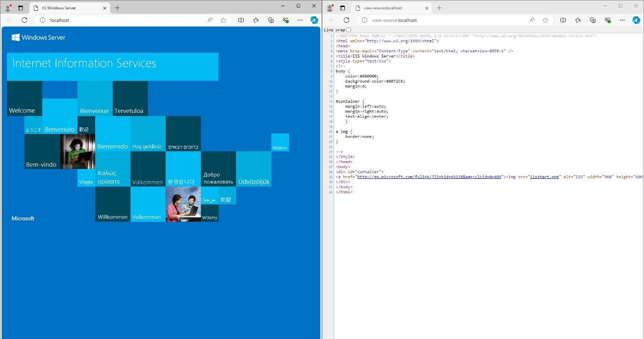Click the closing </style> tag line
The height and width of the screenshot is (339, 644).
click(345, 157)
